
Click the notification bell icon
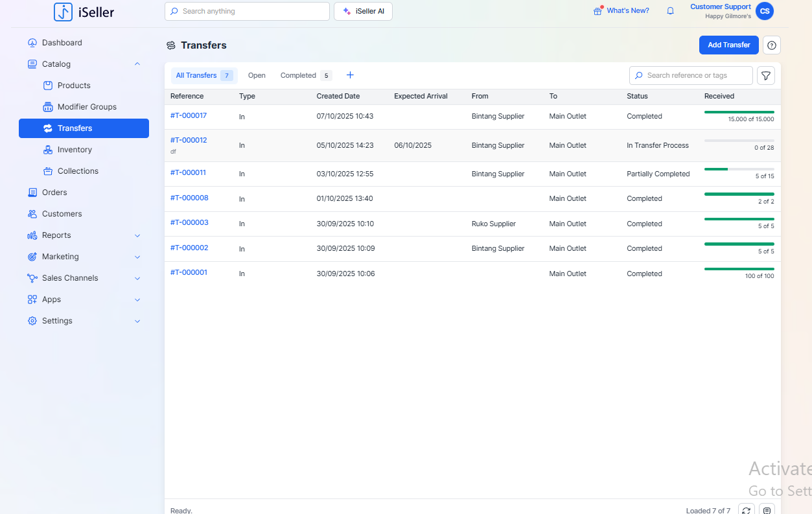click(x=670, y=11)
